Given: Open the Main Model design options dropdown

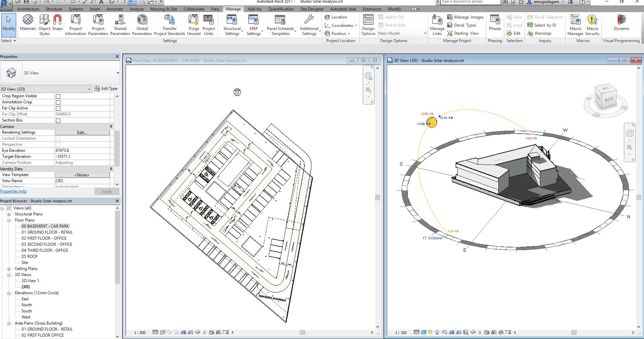Looking at the screenshot, I should click(x=425, y=33).
